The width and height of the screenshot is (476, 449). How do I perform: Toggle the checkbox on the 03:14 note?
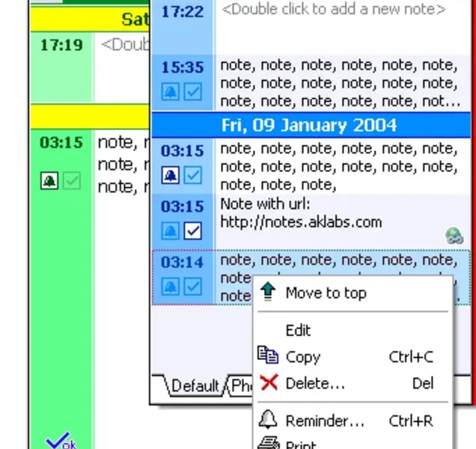193,287
